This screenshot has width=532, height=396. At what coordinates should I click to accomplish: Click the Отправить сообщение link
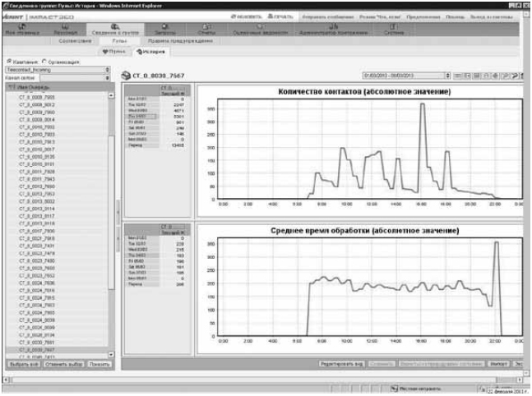coord(328,17)
